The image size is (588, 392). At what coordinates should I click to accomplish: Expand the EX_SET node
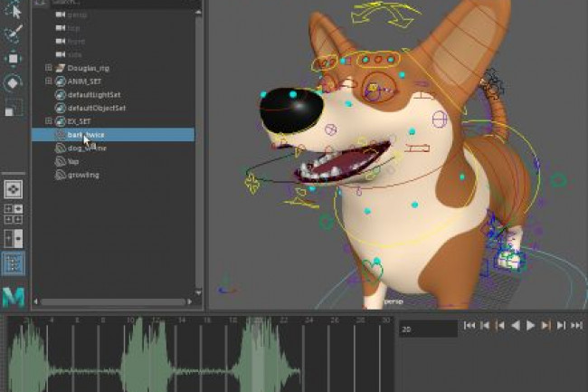49,121
